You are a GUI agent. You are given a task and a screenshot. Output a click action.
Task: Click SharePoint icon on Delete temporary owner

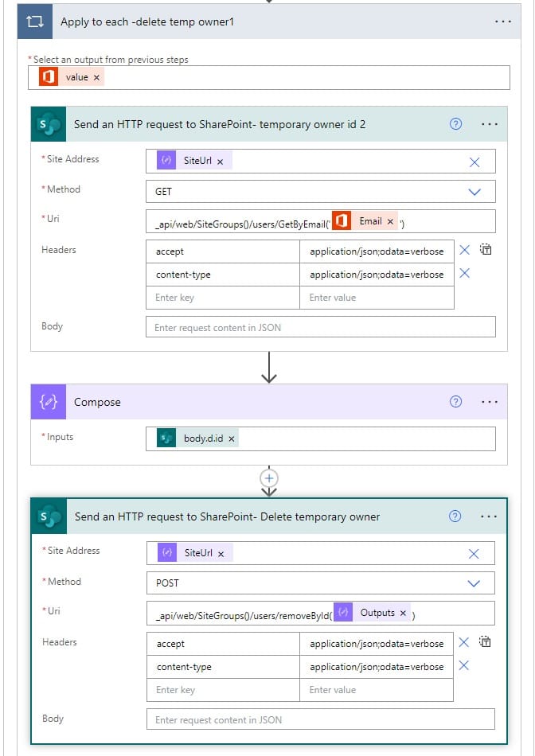tap(49, 516)
